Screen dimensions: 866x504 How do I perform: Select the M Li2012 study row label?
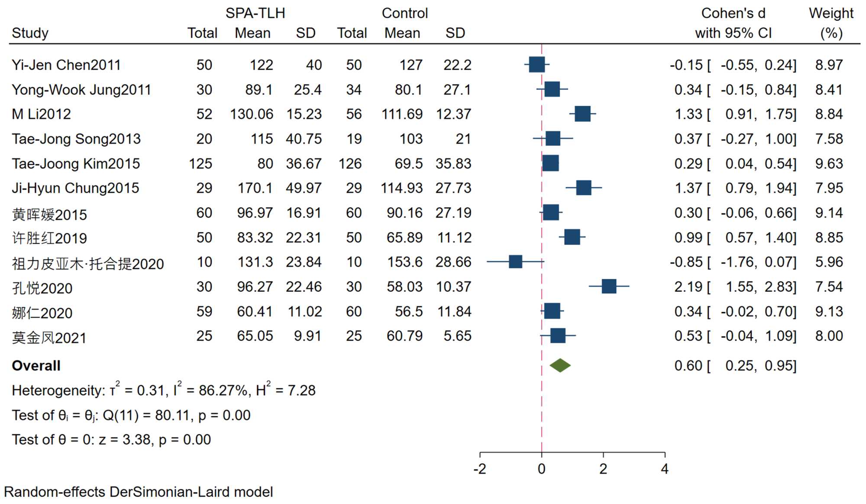click(x=41, y=114)
